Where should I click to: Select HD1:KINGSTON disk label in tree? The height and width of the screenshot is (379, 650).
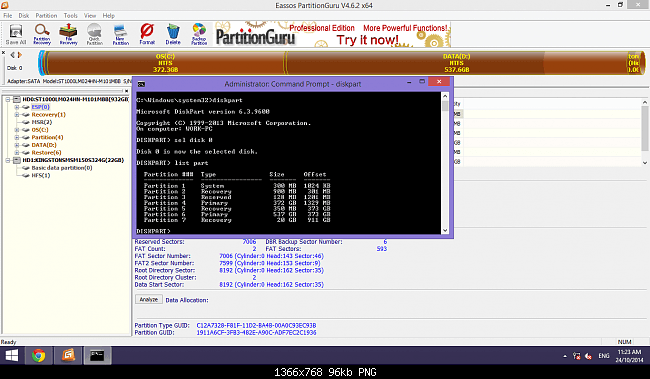(x=73, y=160)
